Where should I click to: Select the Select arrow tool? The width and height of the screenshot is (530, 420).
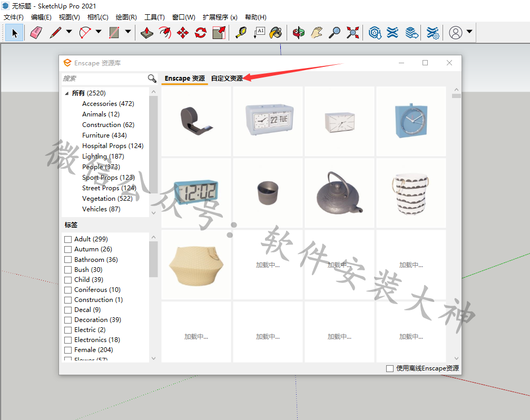(14, 33)
